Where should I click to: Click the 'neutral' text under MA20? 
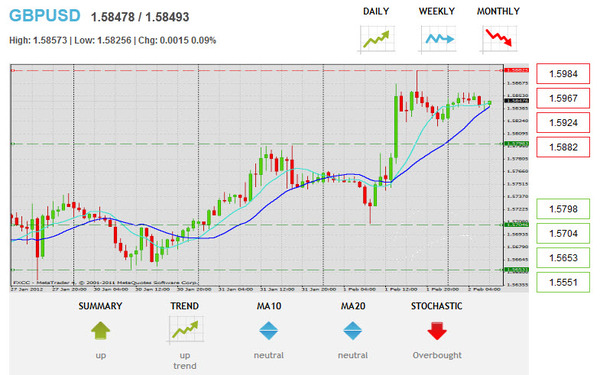[x=352, y=355]
